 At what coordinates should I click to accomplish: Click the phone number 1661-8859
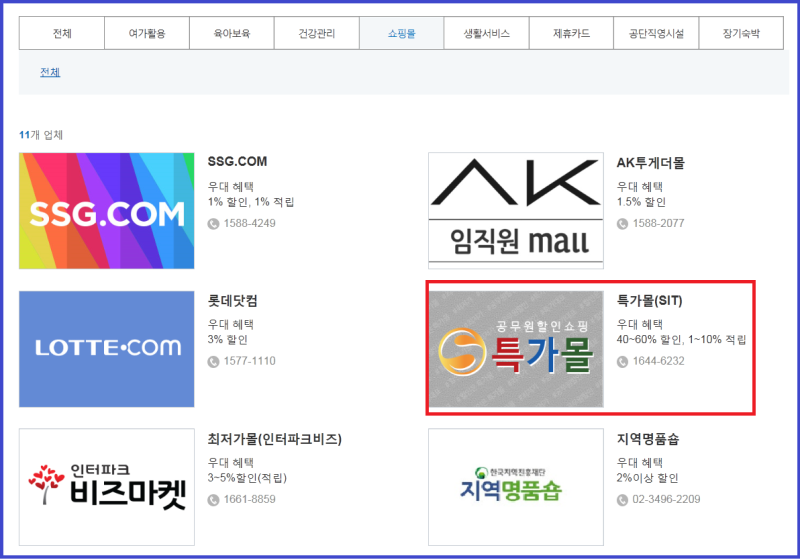[249, 499]
